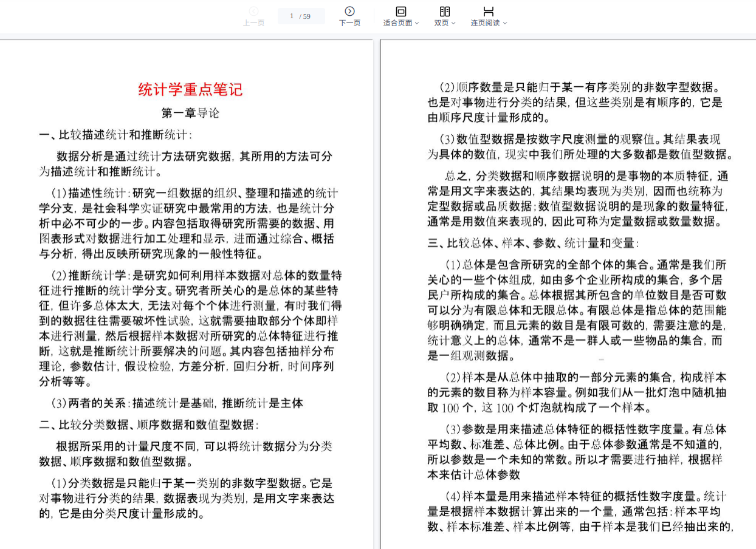
Task: Click paragraph starting (2)样本是从总体中抽取
Action: coord(576,392)
